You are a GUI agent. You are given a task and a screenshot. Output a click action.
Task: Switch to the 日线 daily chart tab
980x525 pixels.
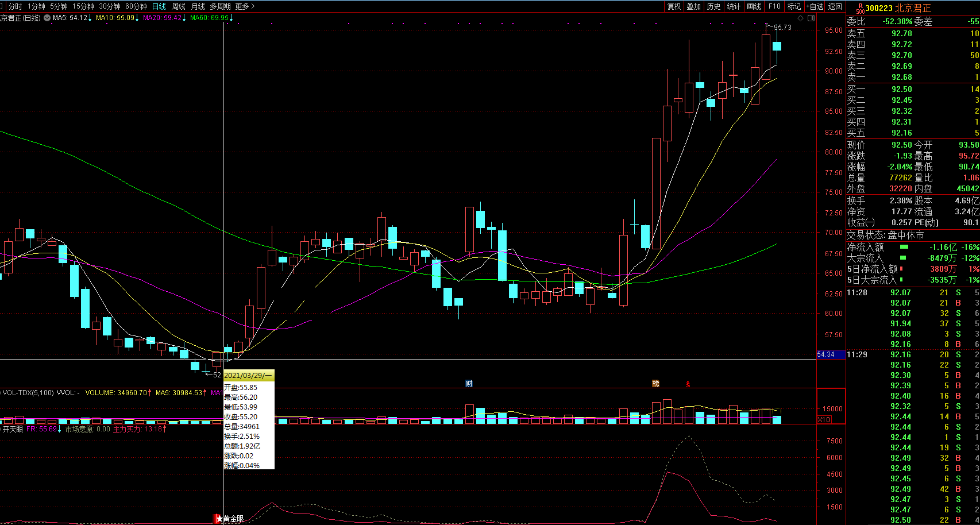click(159, 6)
